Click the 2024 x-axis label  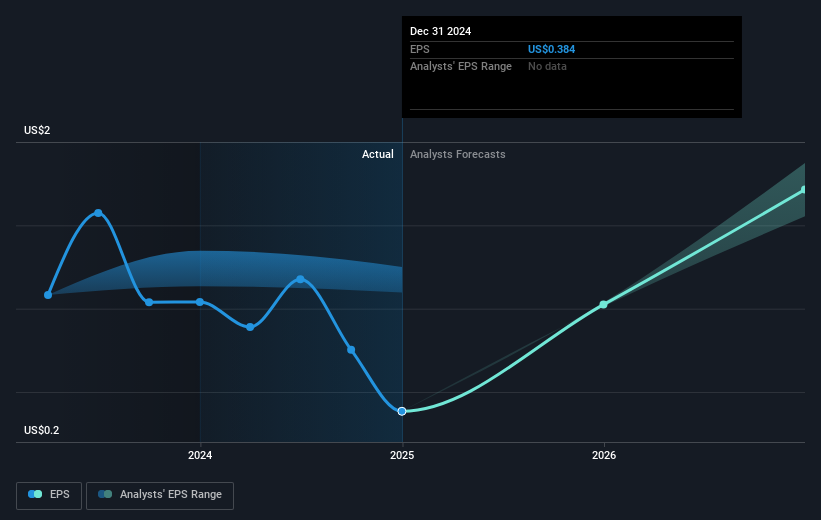click(200, 455)
